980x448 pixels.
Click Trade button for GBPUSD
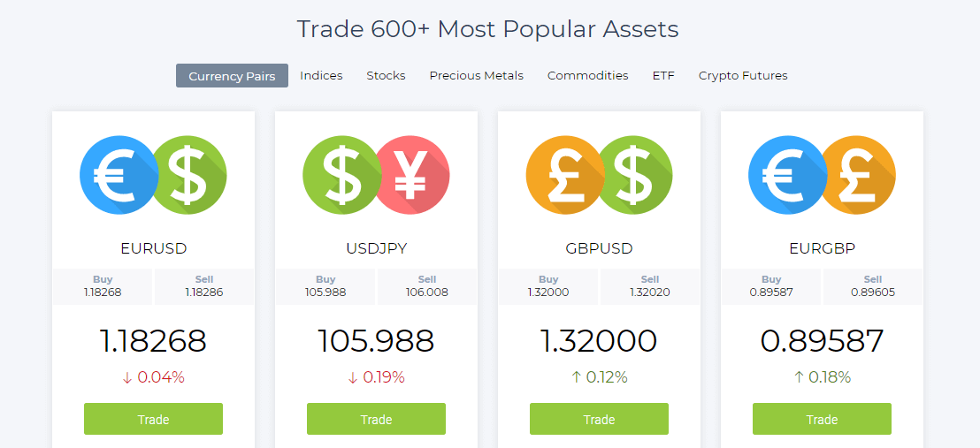(599, 419)
